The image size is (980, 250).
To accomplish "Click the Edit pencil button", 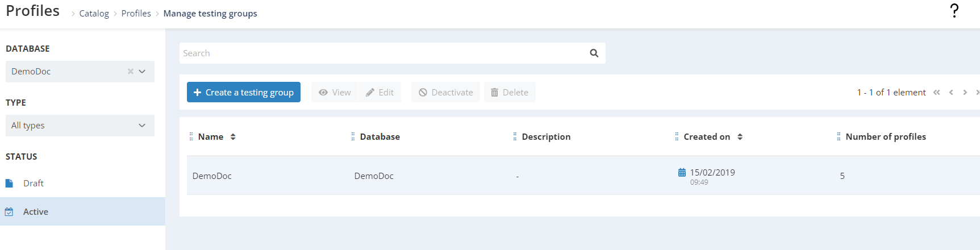I will [380, 92].
